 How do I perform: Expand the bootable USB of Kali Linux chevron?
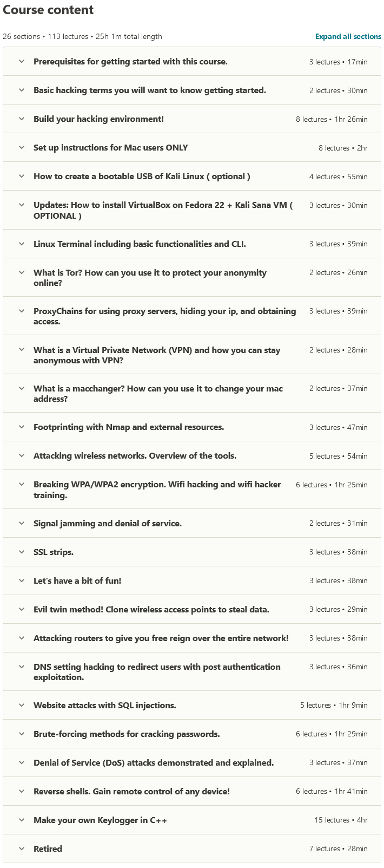pyautogui.click(x=22, y=176)
